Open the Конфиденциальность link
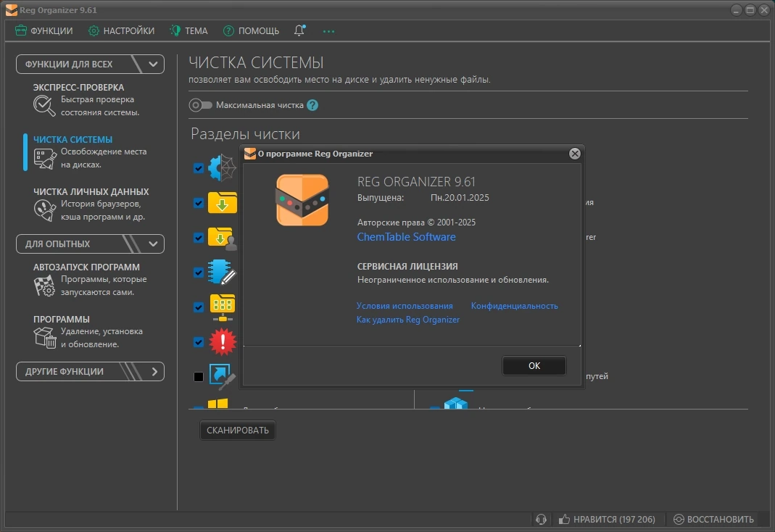 point(515,306)
